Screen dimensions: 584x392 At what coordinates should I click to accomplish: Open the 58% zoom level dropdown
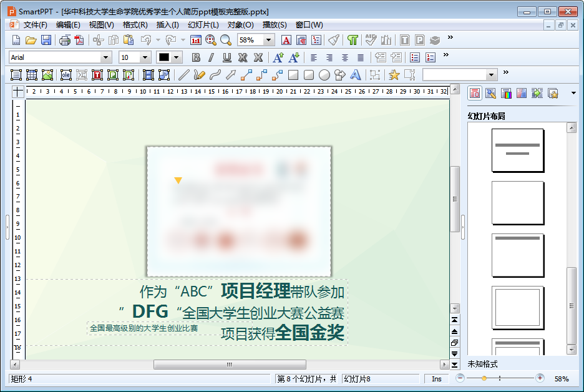268,40
